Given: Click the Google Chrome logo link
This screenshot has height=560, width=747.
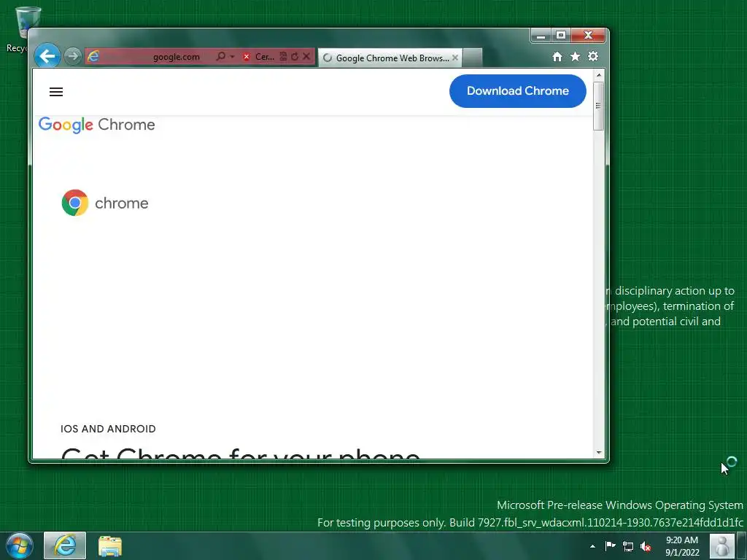Looking at the screenshot, I should click(x=97, y=125).
